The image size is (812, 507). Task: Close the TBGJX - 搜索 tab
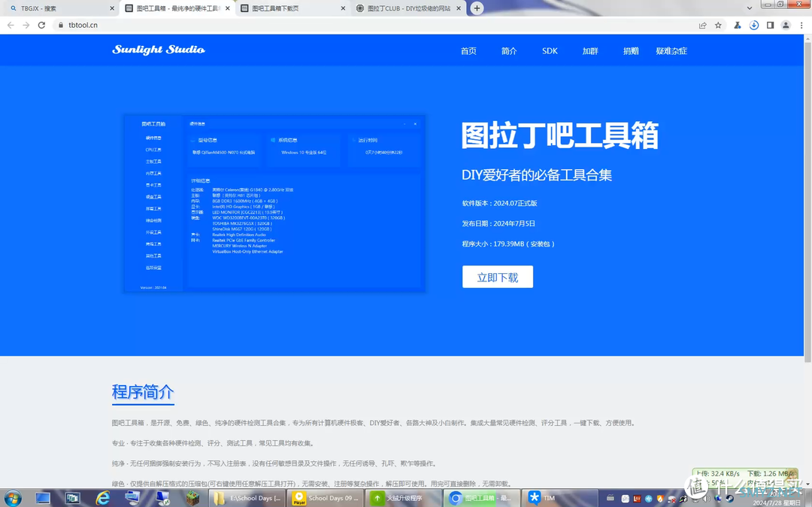pyautogui.click(x=112, y=8)
